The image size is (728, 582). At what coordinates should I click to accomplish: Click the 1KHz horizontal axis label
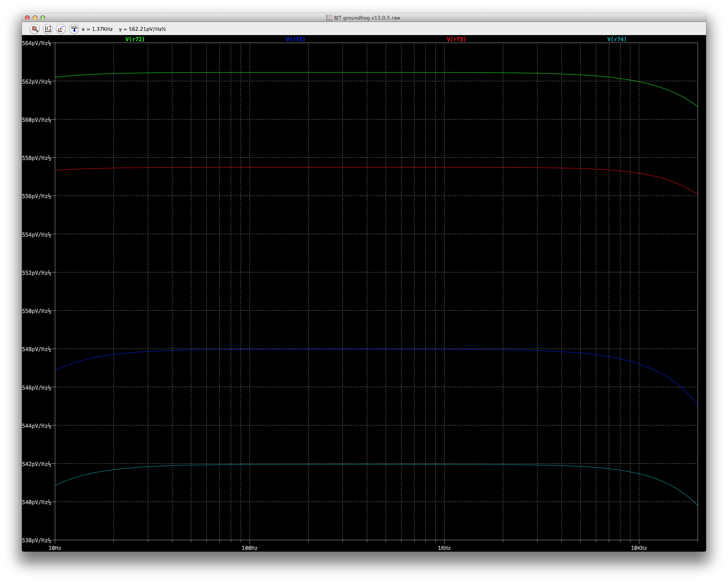444,548
